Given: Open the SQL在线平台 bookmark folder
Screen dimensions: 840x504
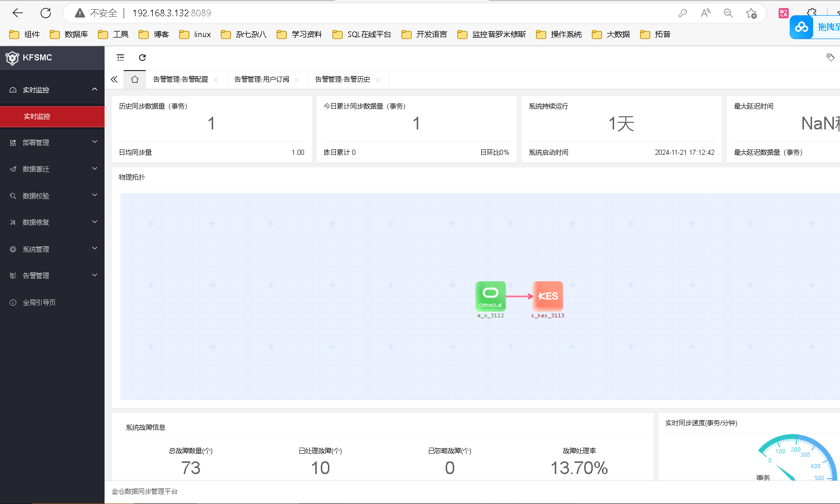Looking at the screenshot, I should tap(362, 35).
